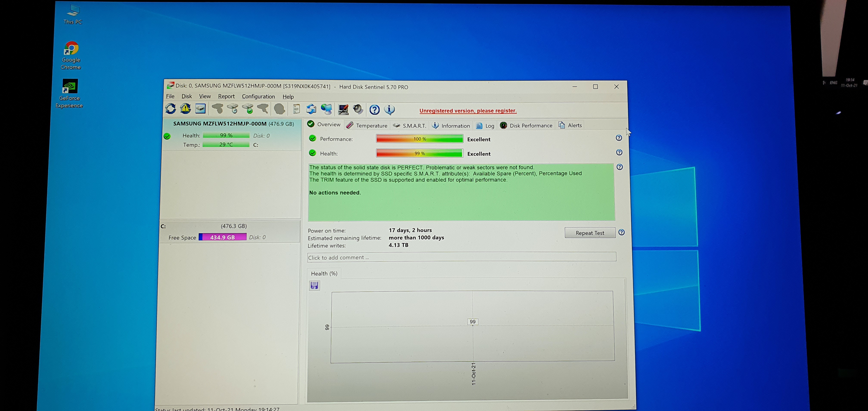Open the Configuration menu
Image resolution: width=868 pixels, height=411 pixels.
point(259,97)
